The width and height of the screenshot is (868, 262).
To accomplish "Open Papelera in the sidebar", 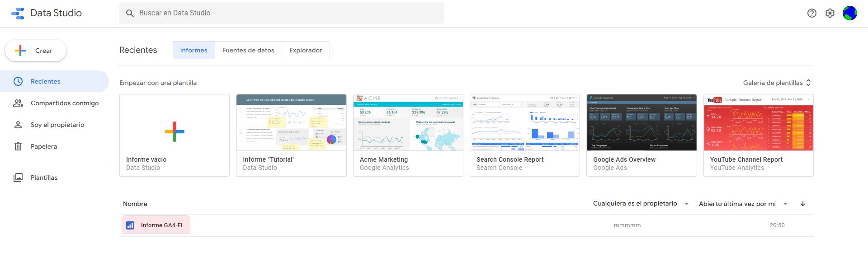I will coord(54,146).
